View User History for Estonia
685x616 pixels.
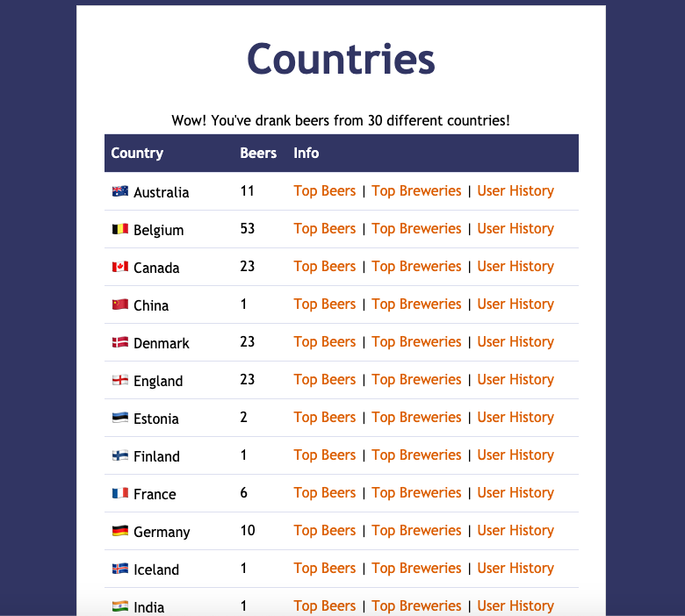[x=516, y=418]
